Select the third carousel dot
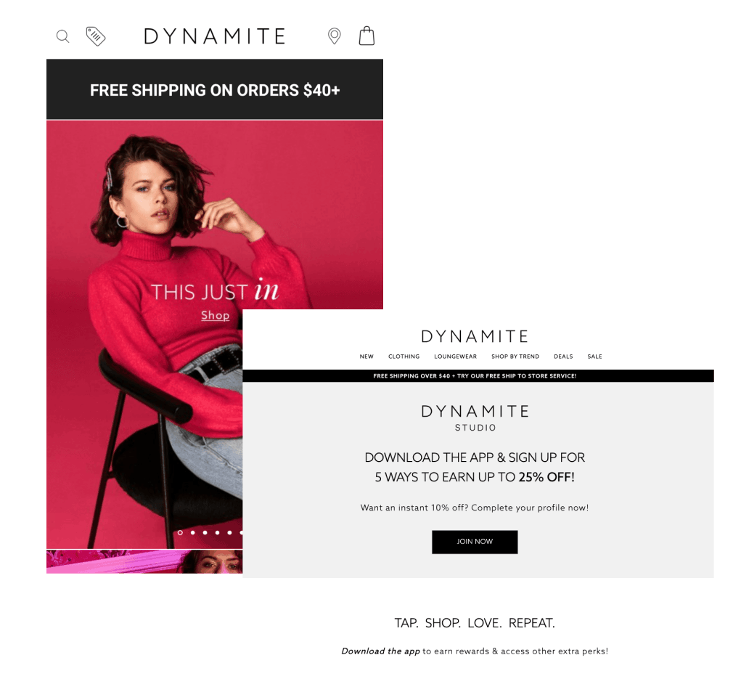Image resolution: width=733 pixels, height=700 pixels. coord(205,532)
